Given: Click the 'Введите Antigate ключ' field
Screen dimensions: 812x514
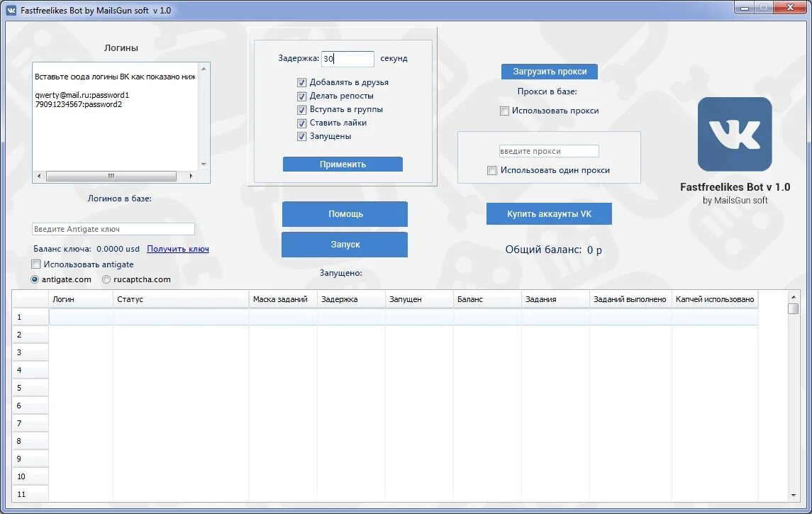Looking at the screenshot, I should click(x=113, y=229).
